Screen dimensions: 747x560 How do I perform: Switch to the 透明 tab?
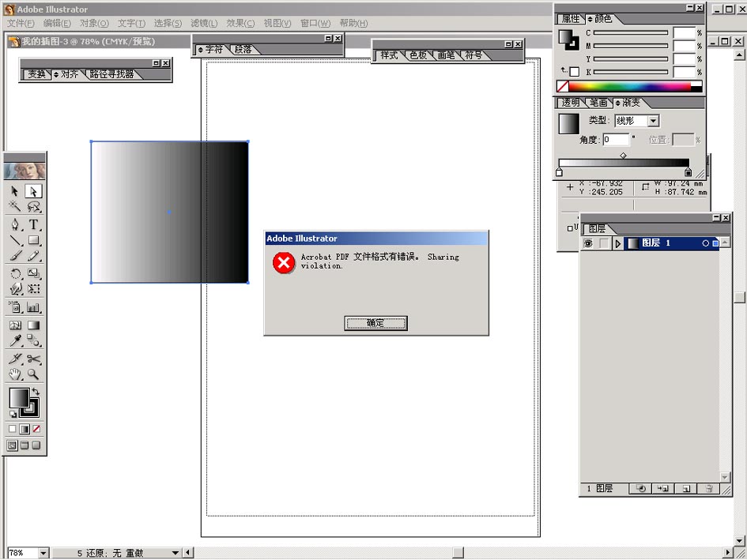pos(571,103)
